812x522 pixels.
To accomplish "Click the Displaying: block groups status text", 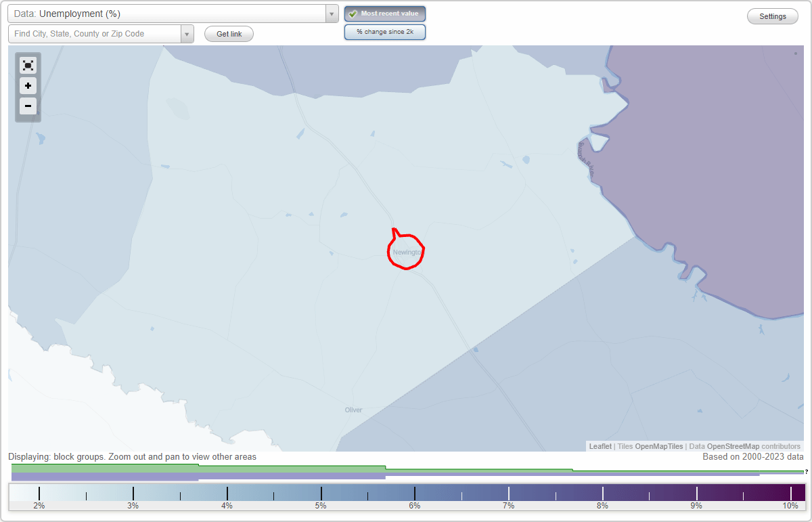I will (x=132, y=457).
